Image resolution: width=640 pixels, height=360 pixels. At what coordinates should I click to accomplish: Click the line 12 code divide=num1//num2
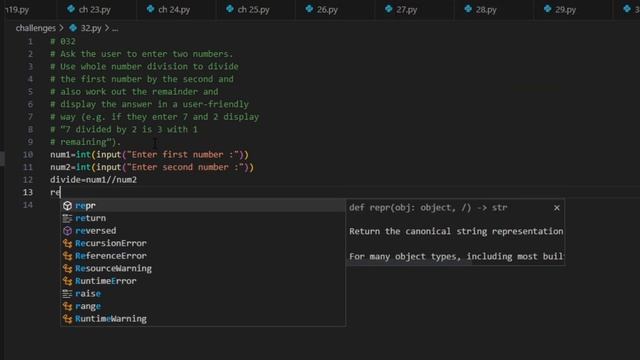(x=93, y=180)
